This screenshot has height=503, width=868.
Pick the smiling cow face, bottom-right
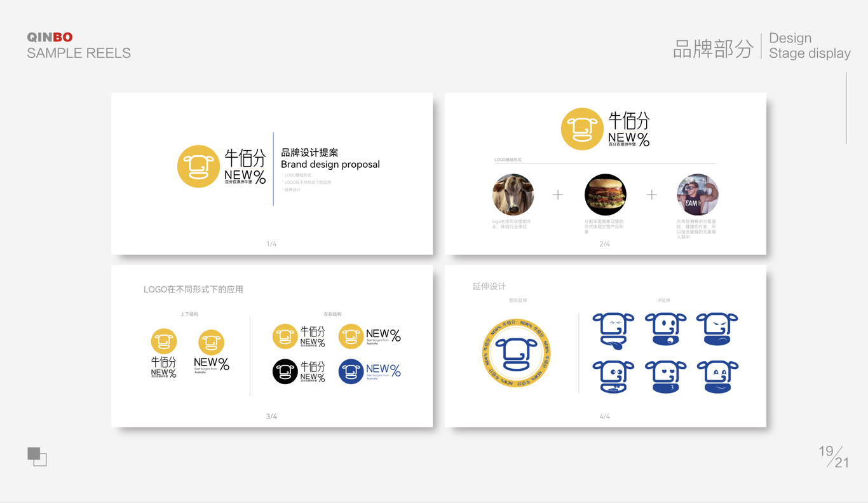(717, 377)
